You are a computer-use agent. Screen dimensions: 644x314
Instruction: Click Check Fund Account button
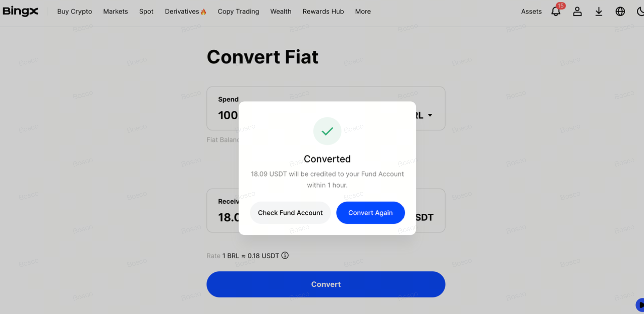(x=290, y=213)
